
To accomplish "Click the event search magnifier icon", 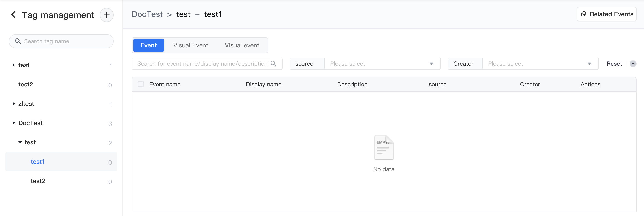I will (274, 64).
